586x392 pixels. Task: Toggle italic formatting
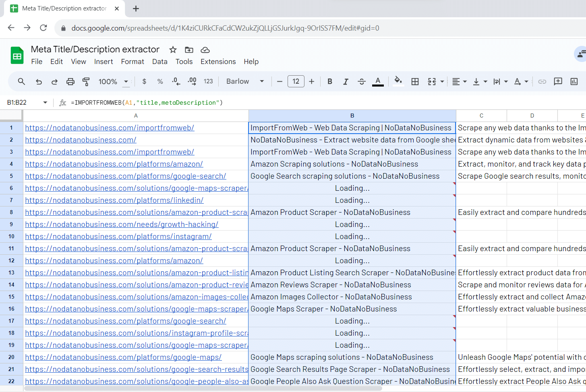tap(346, 82)
